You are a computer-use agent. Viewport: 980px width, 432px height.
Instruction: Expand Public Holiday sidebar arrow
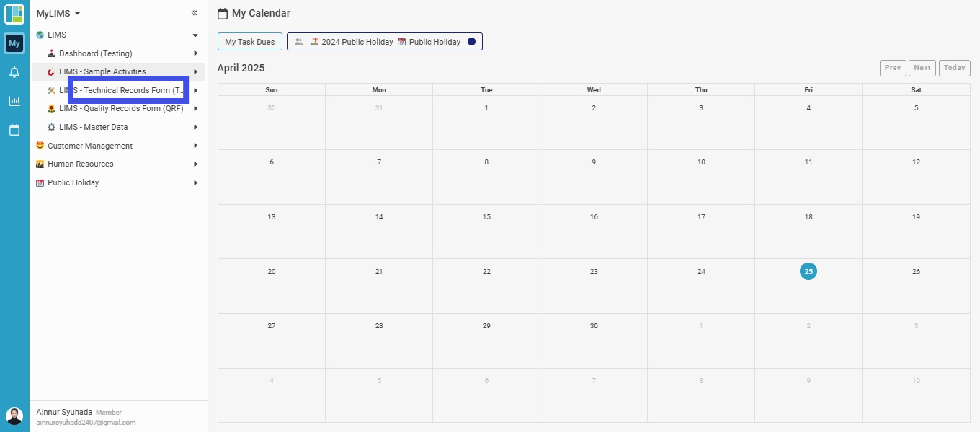coord(195,182)
